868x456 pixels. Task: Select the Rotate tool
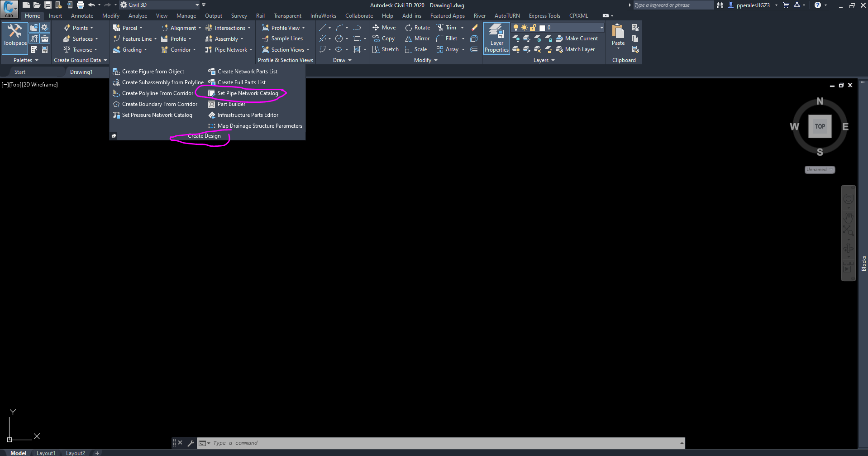(417, 28)
